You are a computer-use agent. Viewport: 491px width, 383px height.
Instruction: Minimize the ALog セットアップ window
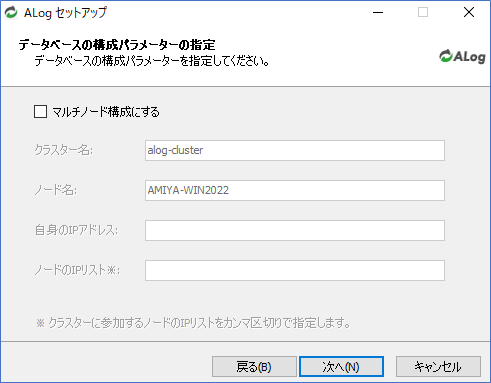pyautogui.click(x=378, y=13)
